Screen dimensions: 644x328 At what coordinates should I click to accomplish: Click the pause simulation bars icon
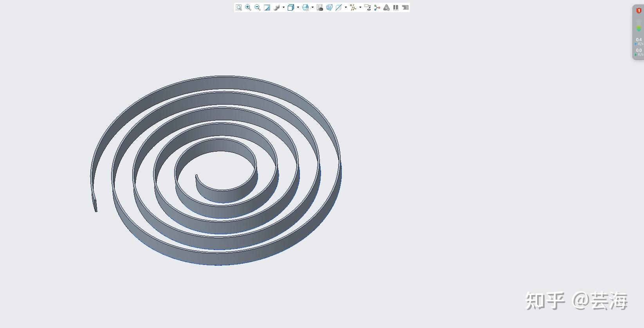[396, 7]
